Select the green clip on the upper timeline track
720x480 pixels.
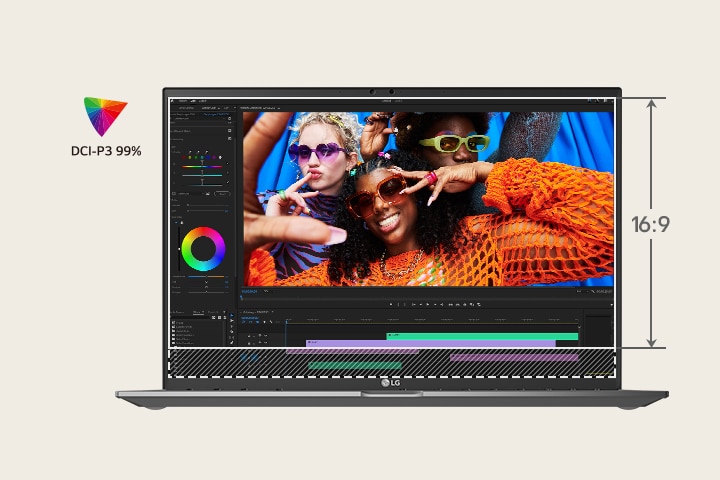click(x=482, y=336)
